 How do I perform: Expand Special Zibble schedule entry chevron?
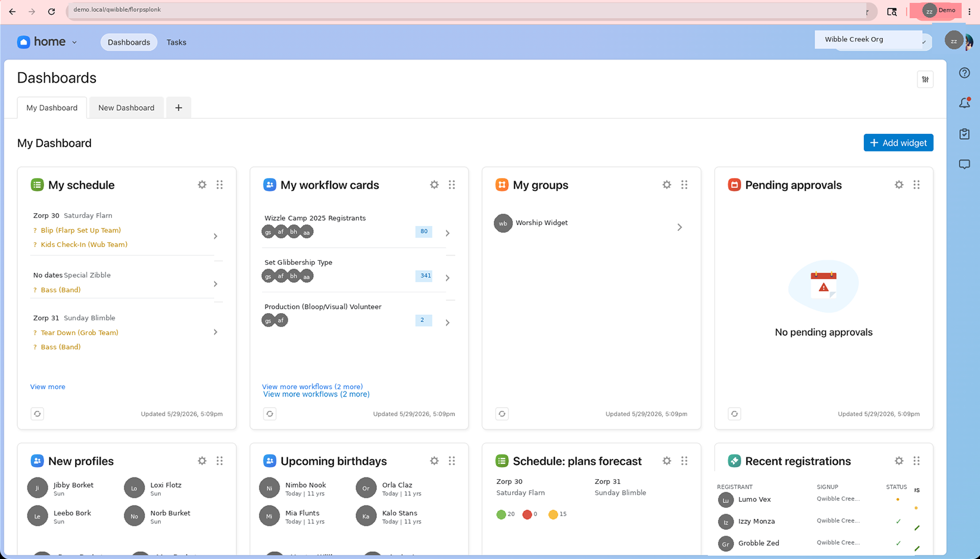click(216, 284)
